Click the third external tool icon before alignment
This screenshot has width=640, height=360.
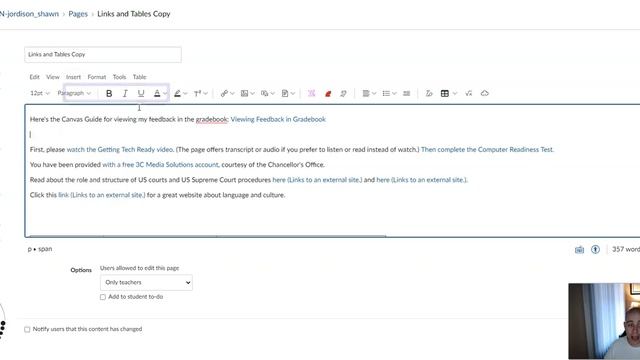click(x=343, y=93)
